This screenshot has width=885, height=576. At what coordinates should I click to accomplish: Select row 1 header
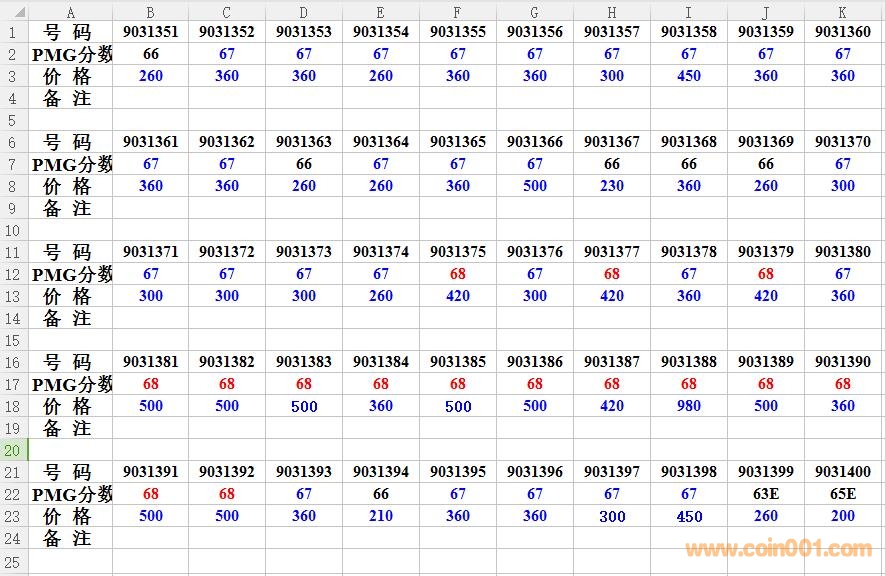(x=13, y=32)
